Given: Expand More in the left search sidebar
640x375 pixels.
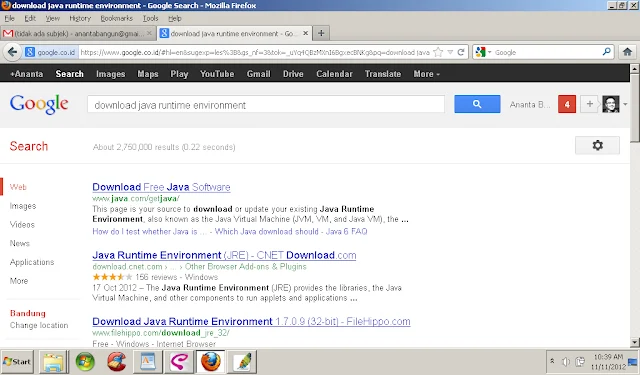Looking at the screenshot, I should click(19, 281).
